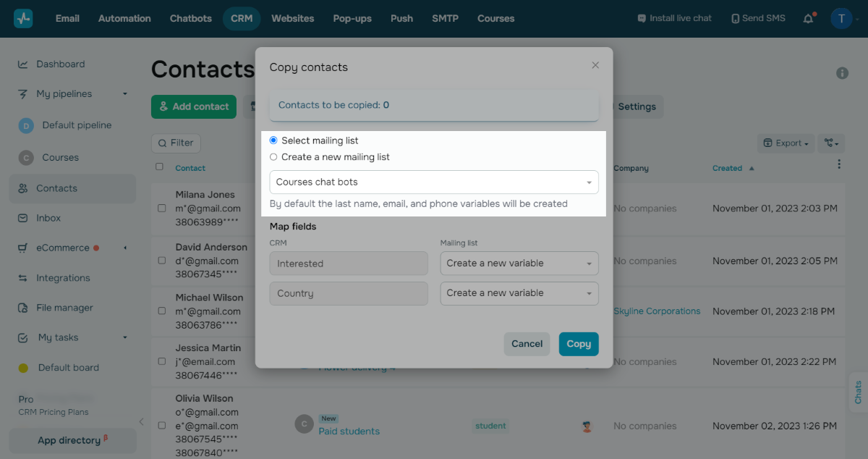Viewport: 868px width, 459px height.
Task: Open Inbox in the sidebar
Action: tap(48, 218)
